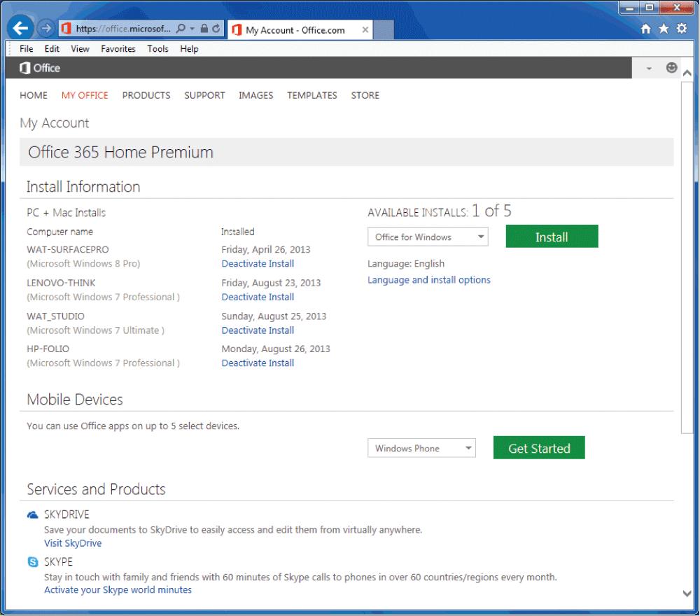Click the Monday, August 26, 2013 date
This screenshot has height=616, width=700.
(x=275, y=349)
